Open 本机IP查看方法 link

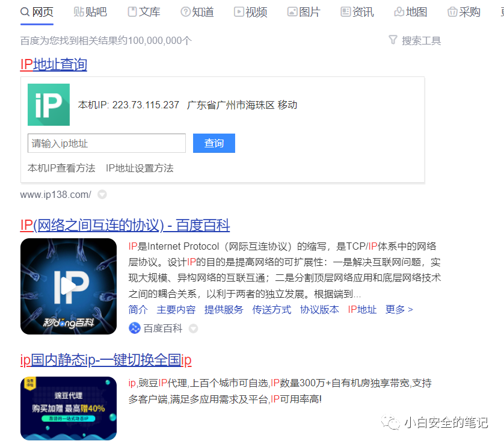point(61,168)
